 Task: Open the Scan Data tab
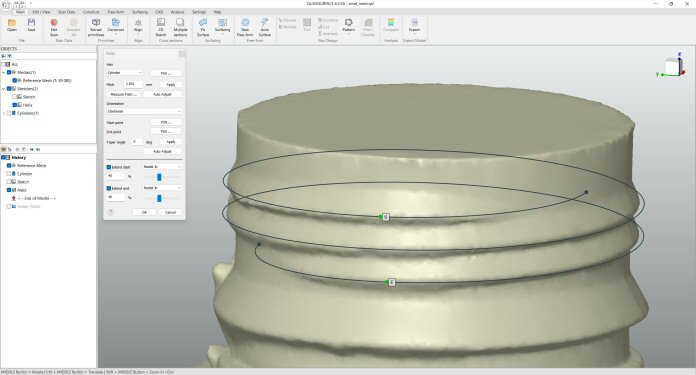[x=67, y=12]
